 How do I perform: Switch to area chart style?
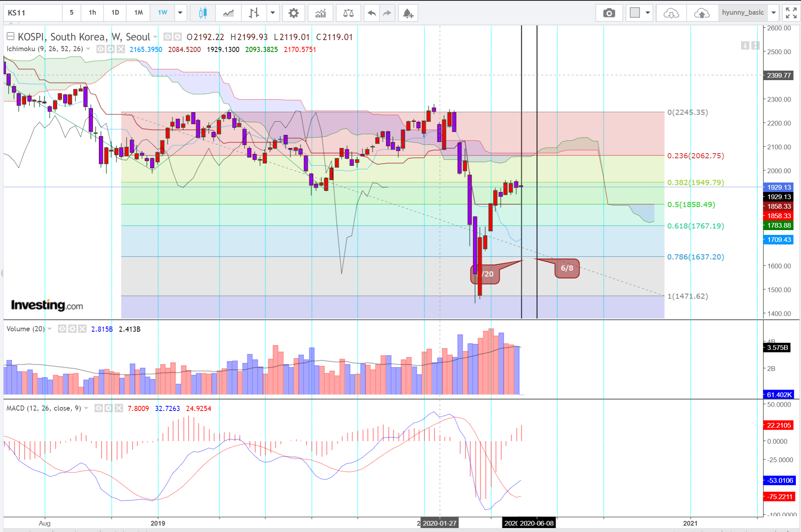228,13
